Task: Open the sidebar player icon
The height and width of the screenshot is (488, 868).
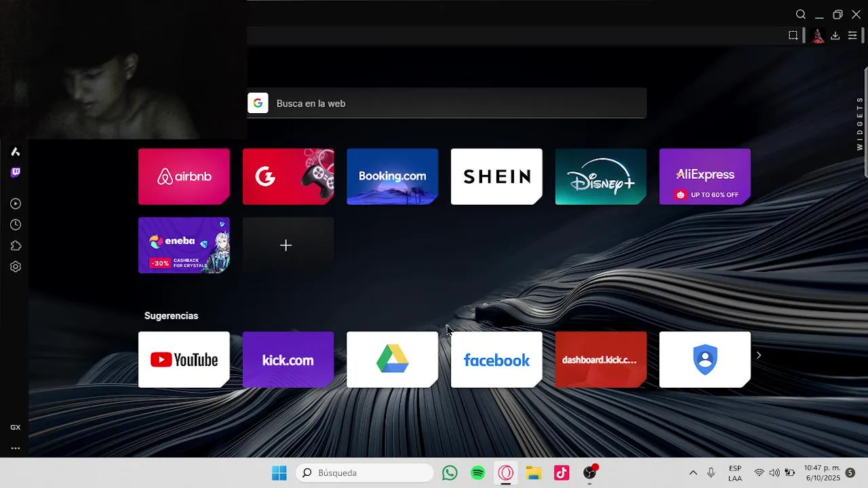Action: (x=15, y=203)
